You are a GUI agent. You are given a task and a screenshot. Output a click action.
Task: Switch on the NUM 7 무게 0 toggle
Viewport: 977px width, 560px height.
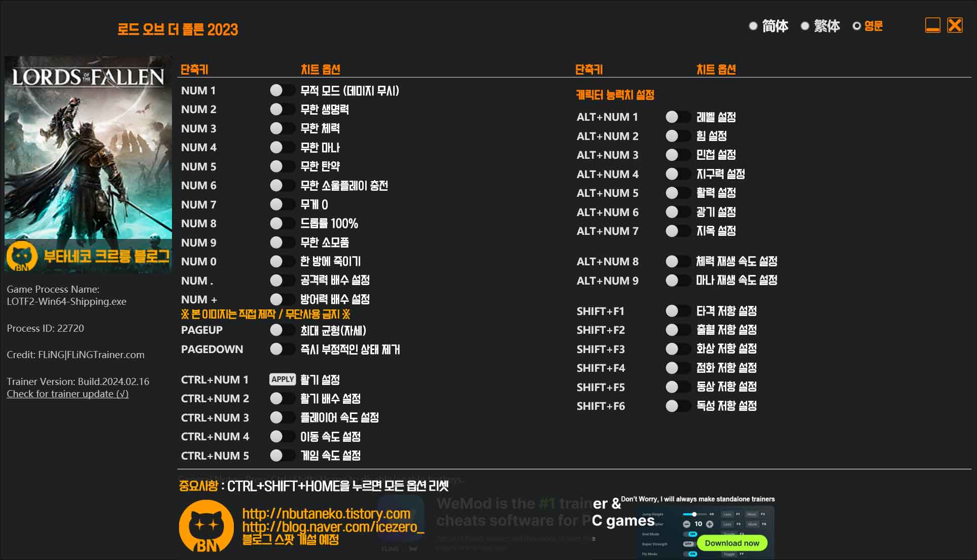coord(282,204)
